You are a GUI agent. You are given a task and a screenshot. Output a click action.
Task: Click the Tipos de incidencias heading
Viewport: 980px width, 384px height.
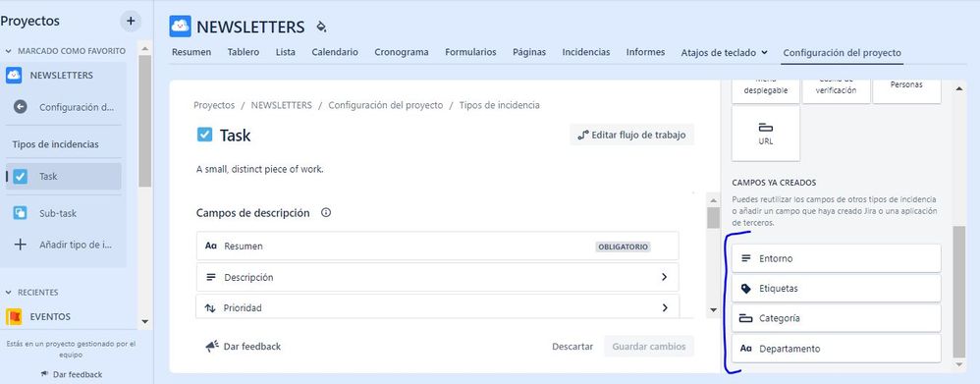pos(56,144)
